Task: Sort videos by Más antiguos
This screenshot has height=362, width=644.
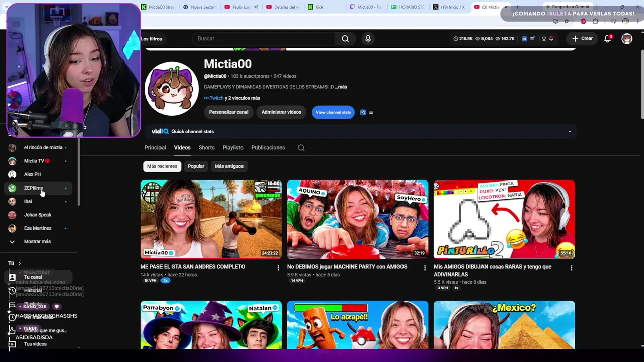Action: click(x=229, y=166)
